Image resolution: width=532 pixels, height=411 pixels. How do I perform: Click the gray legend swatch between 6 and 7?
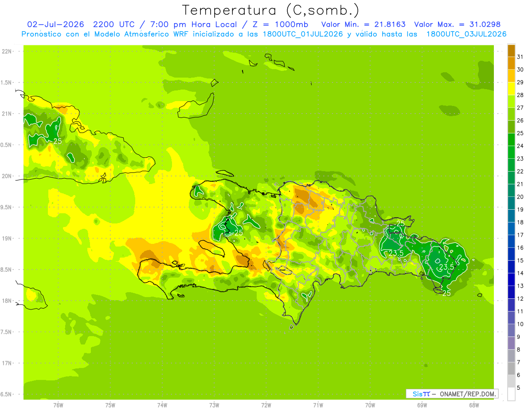pos(511,368)
